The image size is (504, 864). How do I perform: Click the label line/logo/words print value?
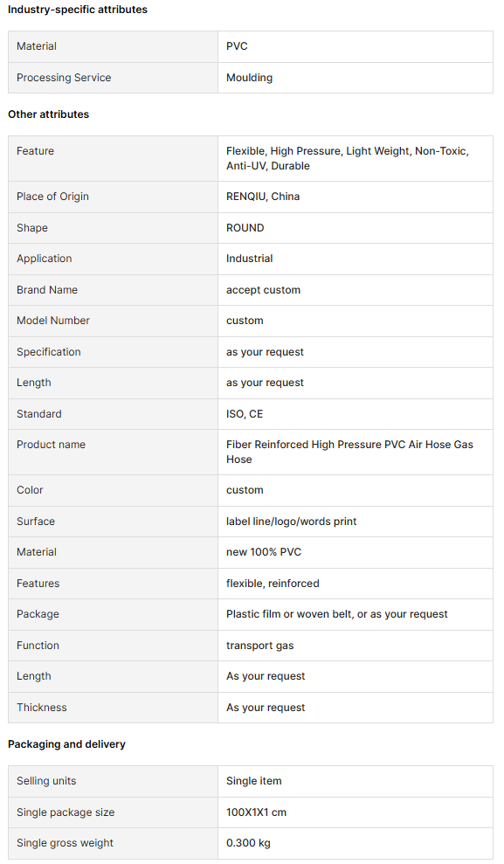coord(292,522)
